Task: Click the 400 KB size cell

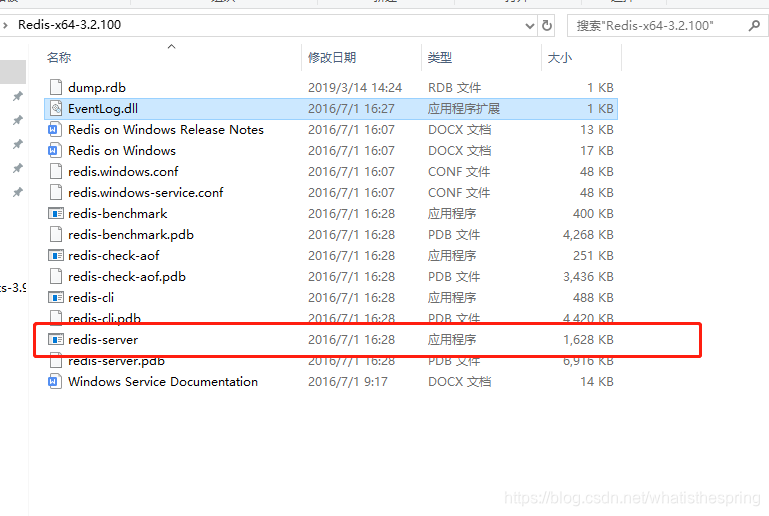Action: [593, 214]
